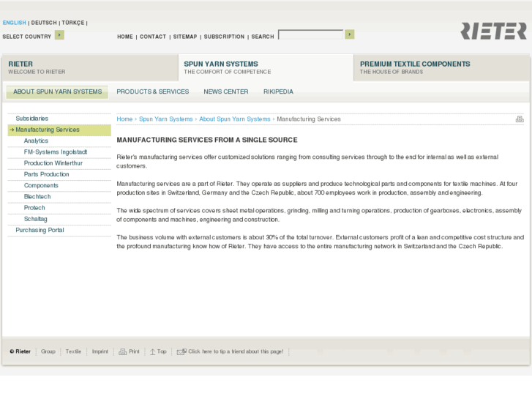Click the printer icon beside the breadcrumb

coord(520,119)
